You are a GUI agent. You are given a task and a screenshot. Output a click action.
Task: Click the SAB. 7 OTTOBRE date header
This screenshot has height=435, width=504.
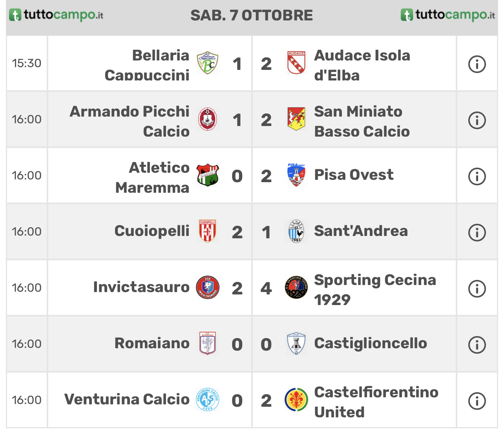coord(252,15)
